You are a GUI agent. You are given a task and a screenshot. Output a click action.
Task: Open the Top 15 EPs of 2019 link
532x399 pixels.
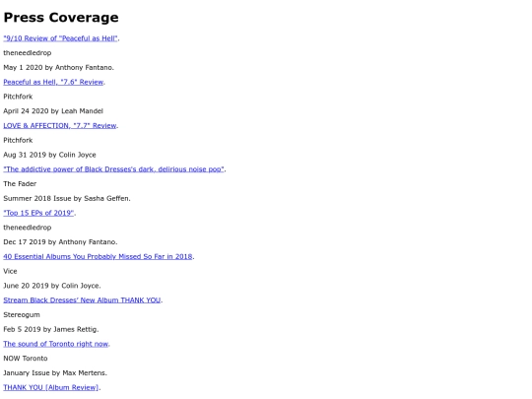38,213
